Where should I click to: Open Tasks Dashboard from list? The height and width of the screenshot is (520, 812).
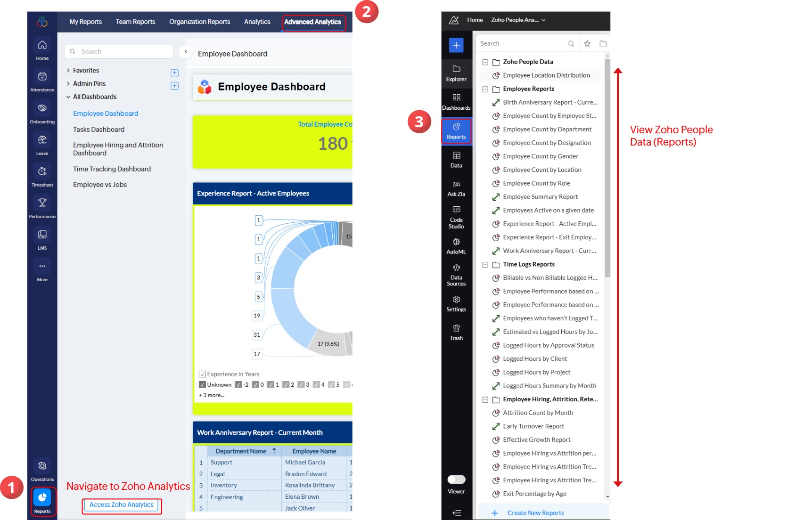99,130
